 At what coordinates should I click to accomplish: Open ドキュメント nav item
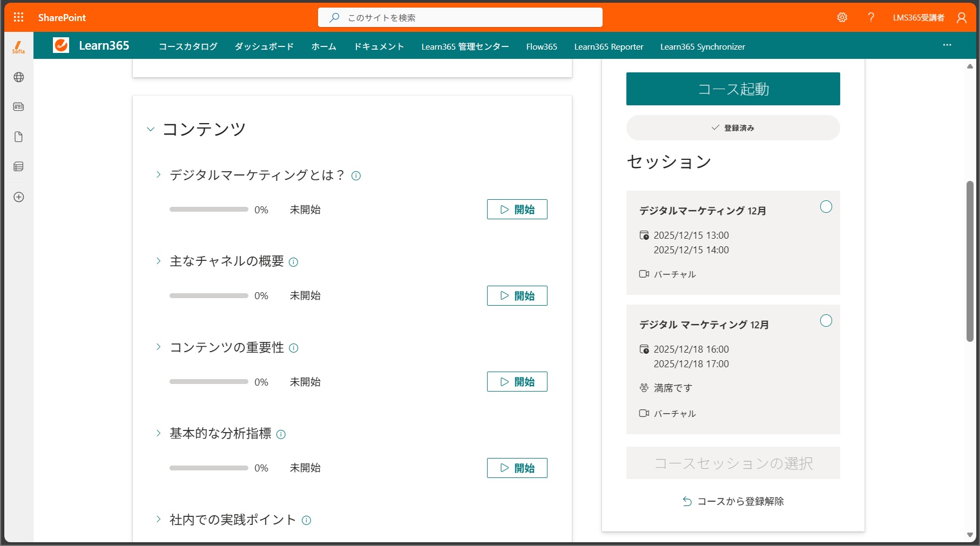click(x=379, y=46)
